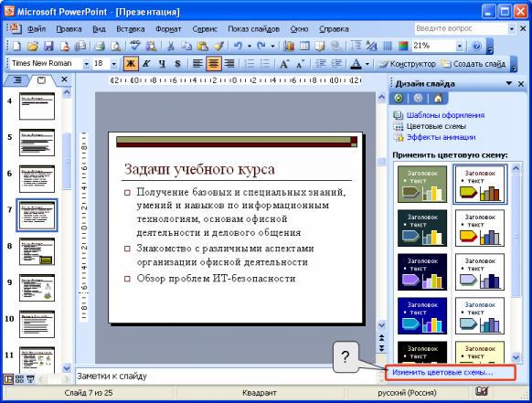Toggle center text alignment
532x403 pixels.
(x=213, y=64)
